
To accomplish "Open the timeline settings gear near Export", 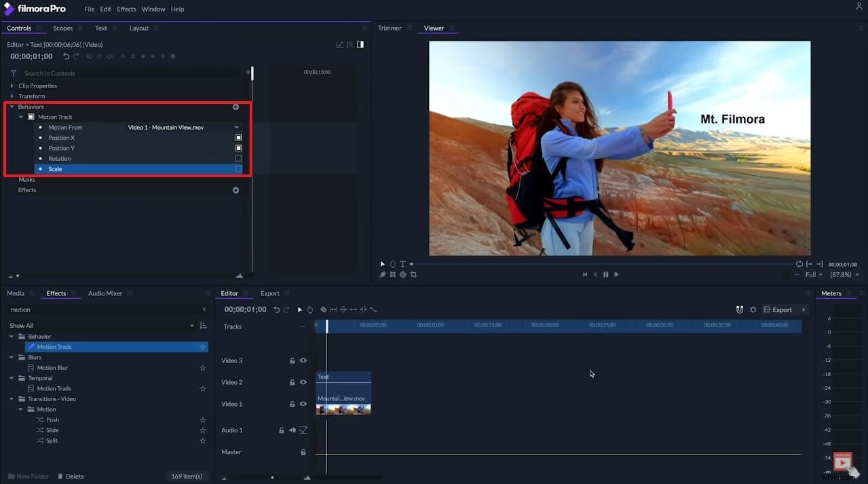I will (x=753, y=309).
